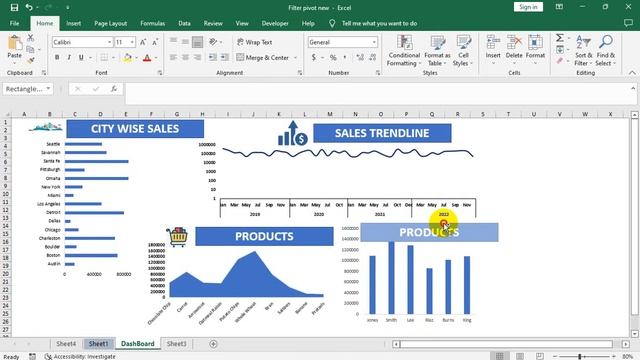Click the Fill Color bucket swatch
The height and width of the screenshot is (360, 640).
coord(127,58)
